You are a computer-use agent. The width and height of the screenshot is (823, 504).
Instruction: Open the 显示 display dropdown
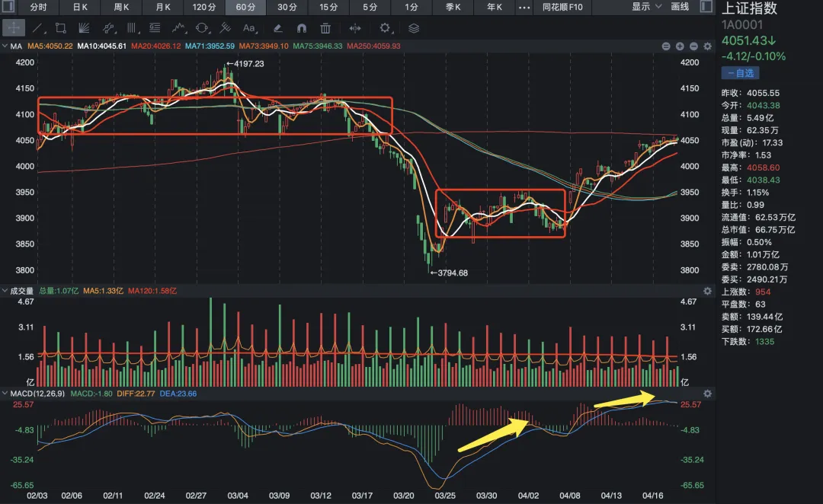point(646,7)
